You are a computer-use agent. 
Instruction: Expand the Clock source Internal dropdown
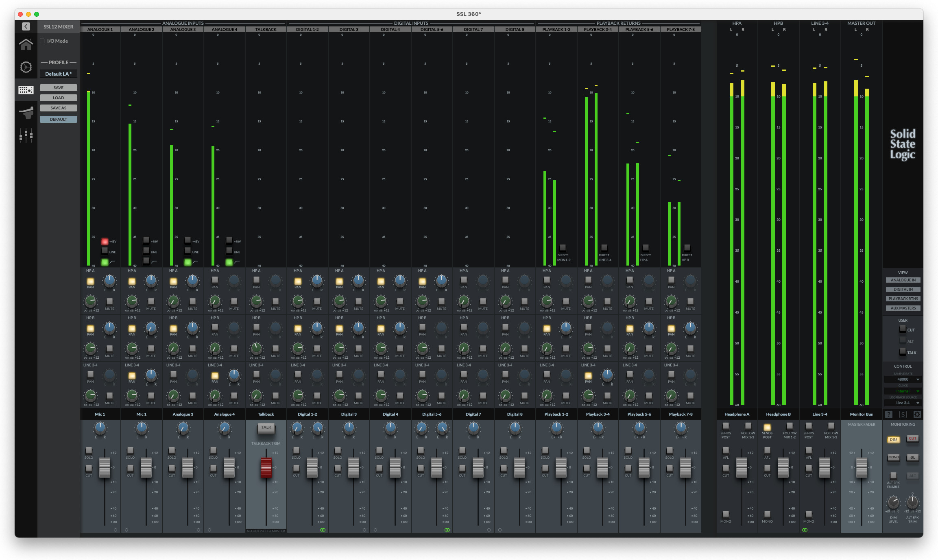[903, 391]
